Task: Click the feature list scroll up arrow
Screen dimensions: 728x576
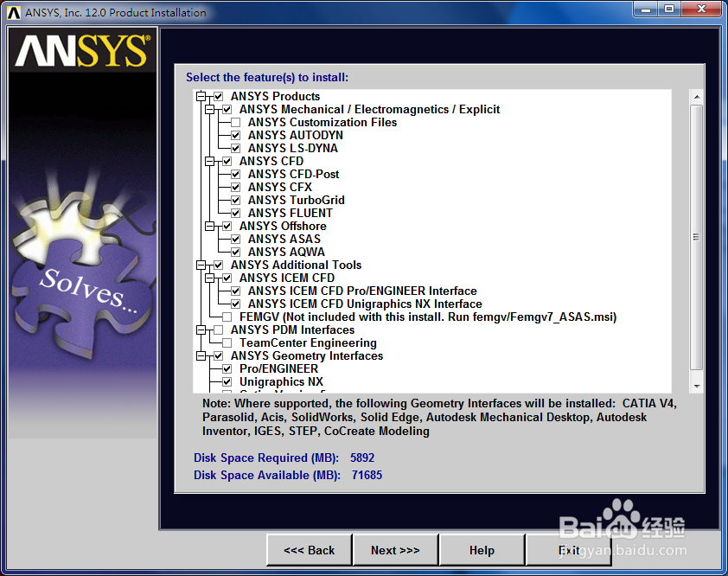Action: tap(696, 97)
